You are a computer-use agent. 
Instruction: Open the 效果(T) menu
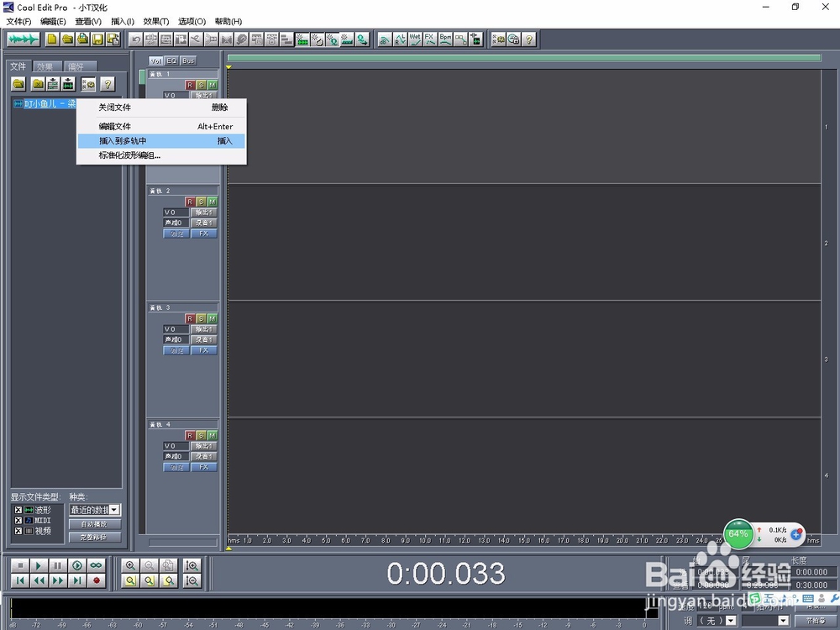[156, 22]
